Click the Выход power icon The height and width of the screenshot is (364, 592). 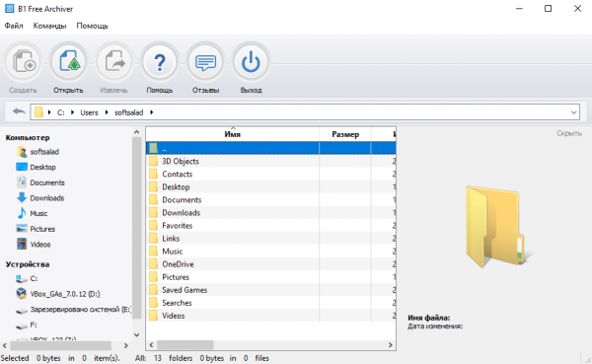pyautogui.click(x=251, y=62)
